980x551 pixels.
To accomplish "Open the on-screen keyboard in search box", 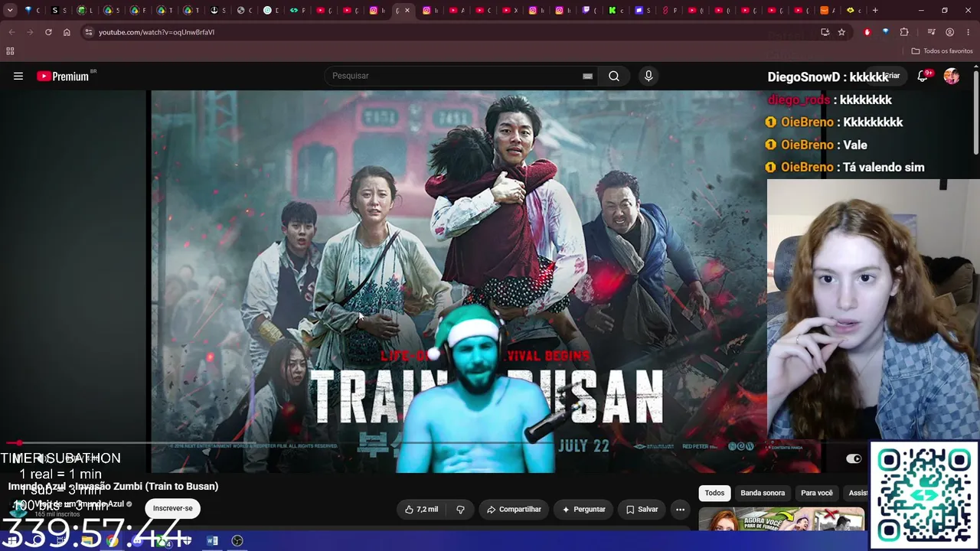I will click(x=587, y=76).
